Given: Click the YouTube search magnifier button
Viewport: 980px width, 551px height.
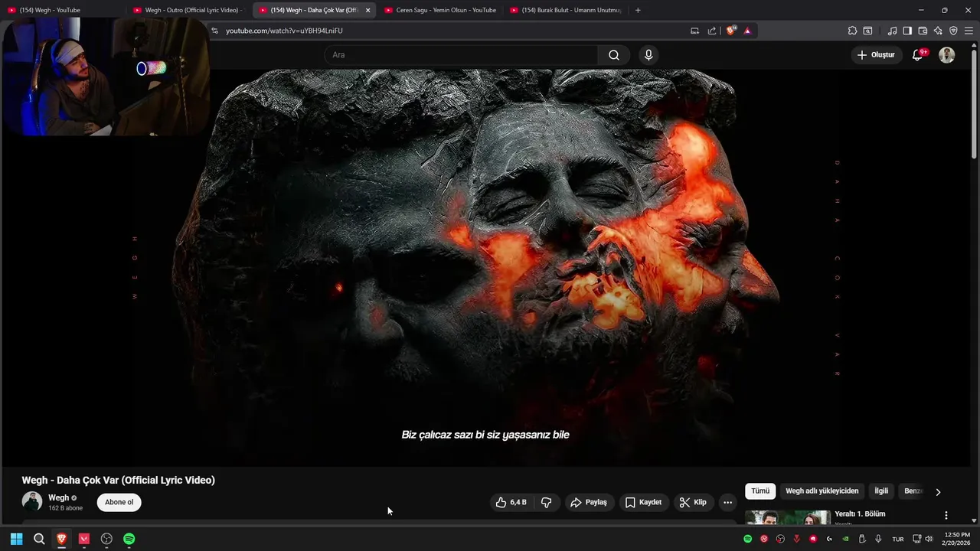Looking at the screenshot, I should click(x=614, y=55).
